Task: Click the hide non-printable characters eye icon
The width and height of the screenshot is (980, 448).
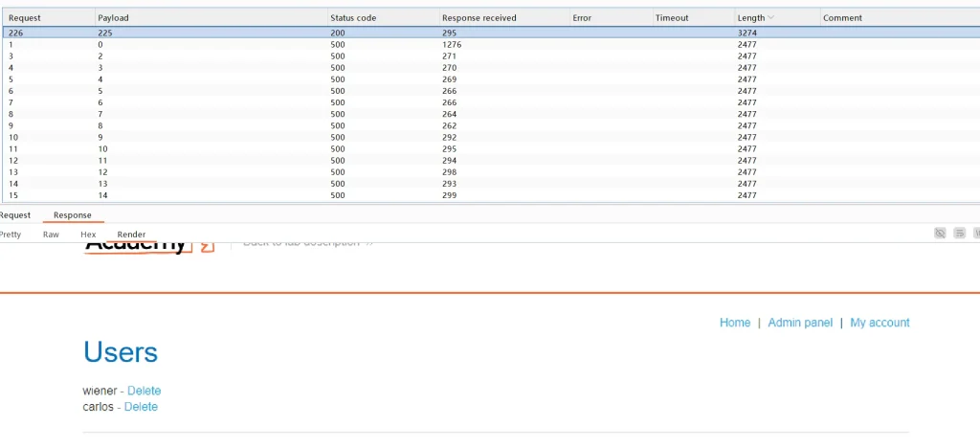Action: point(940,234)
